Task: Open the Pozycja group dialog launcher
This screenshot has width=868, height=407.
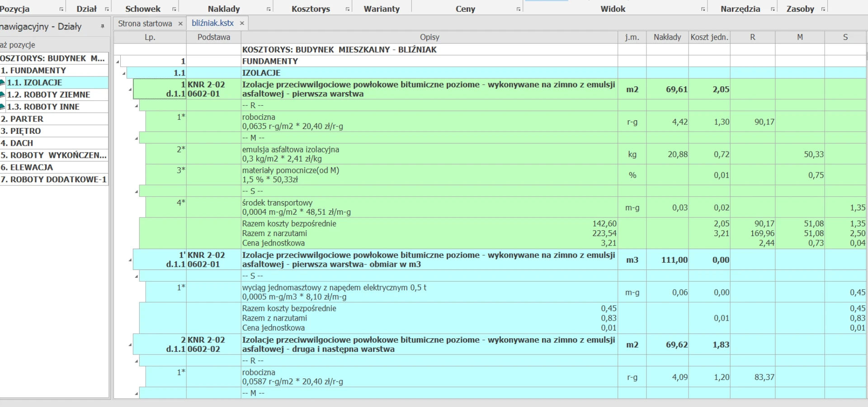Action: (61, 9)
